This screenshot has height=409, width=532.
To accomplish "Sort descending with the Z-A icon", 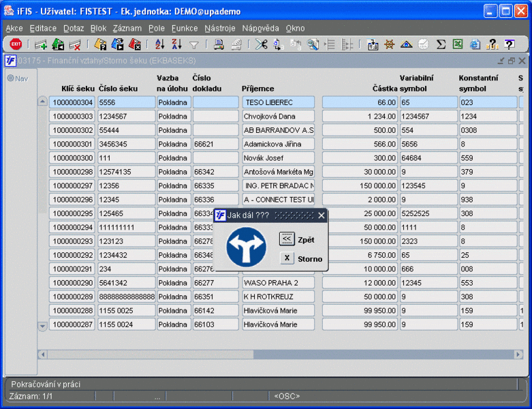I will pos(176,44).
